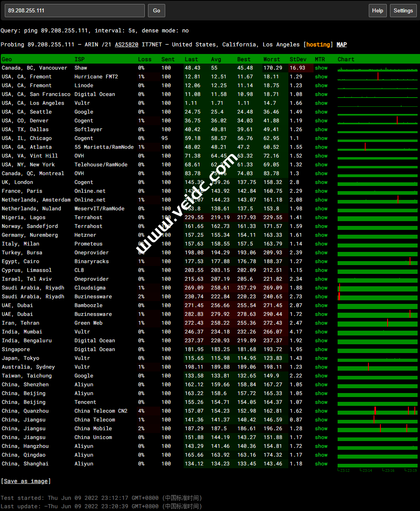Click the Quanzhou China Telecom CN2 chart
Viewport: 420px width, 511px height.
point(377,411)
